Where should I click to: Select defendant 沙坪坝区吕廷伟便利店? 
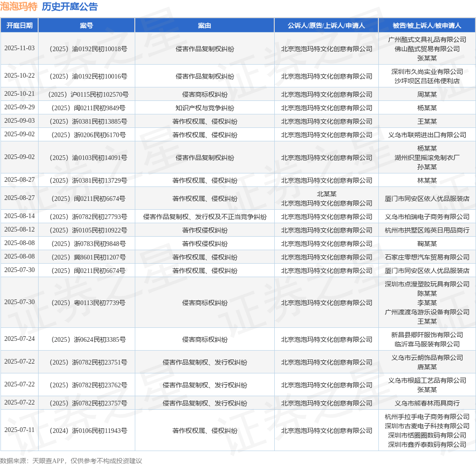(x=427, y=81)
